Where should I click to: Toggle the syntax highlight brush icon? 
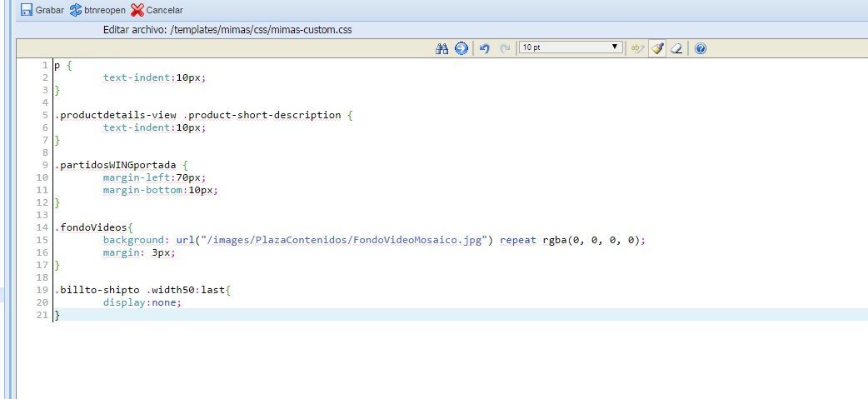(x=657, y=48)
